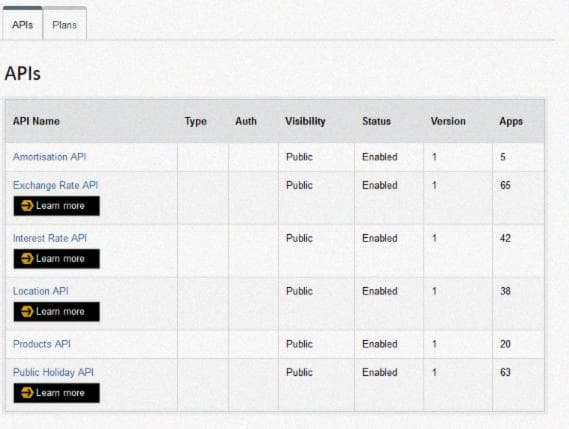This screenshot has height=429, width=569.
Task: Open the Public Holiday API link
Action: tap(53, 372)
